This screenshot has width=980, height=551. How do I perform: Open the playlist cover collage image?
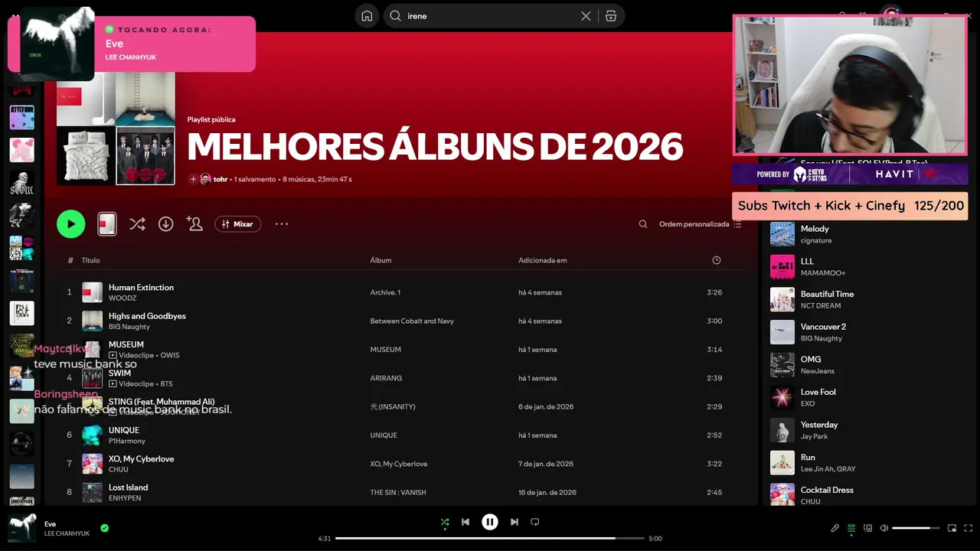(116, 126)
